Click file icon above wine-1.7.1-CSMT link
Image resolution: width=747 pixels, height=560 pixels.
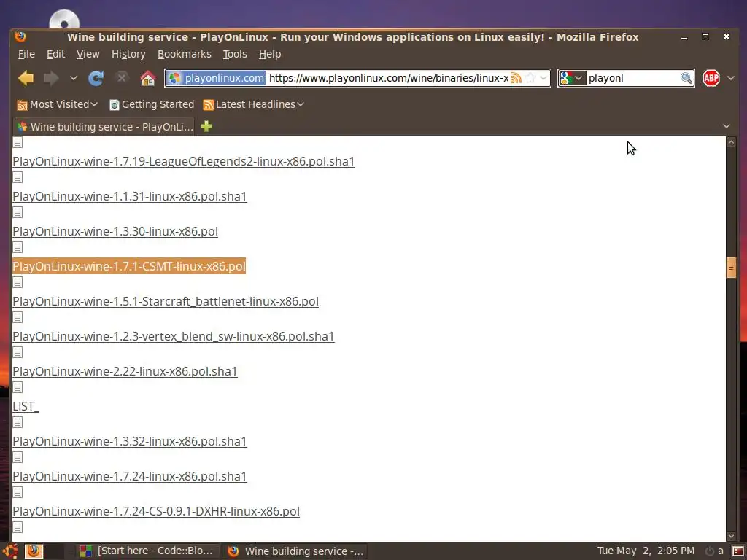tap(18, 247)
